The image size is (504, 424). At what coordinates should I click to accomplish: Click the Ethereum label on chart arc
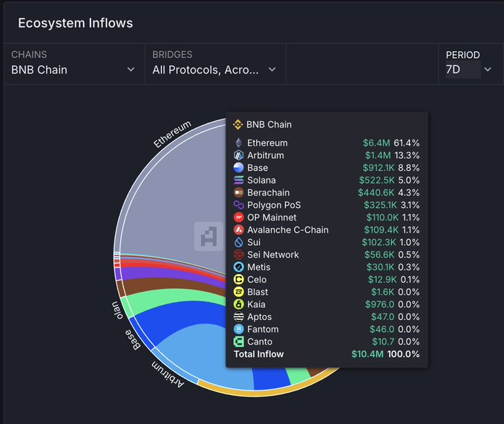coord(173,134)
